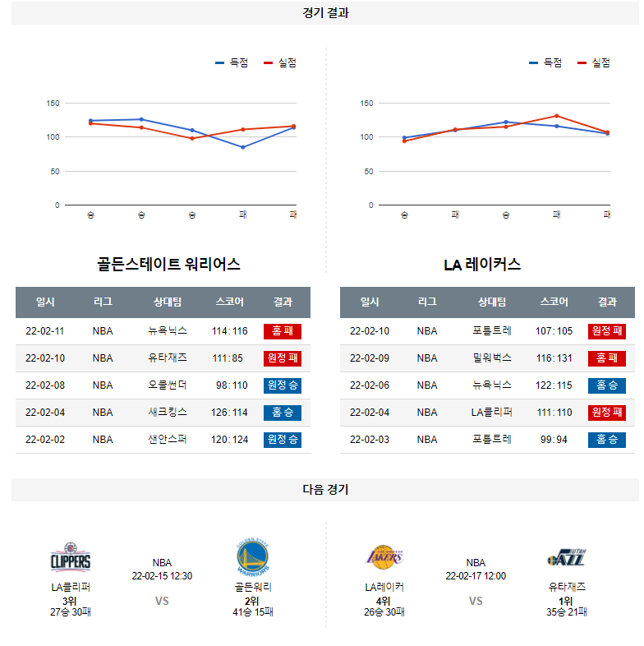Click the LA Clippers team logo
Screen dimensions: 644x646
pos(71,557)
